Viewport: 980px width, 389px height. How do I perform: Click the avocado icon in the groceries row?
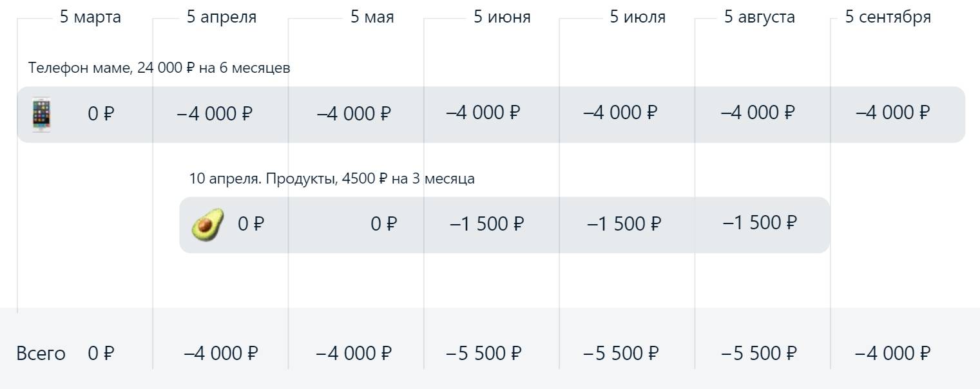(x=207, y=225)
